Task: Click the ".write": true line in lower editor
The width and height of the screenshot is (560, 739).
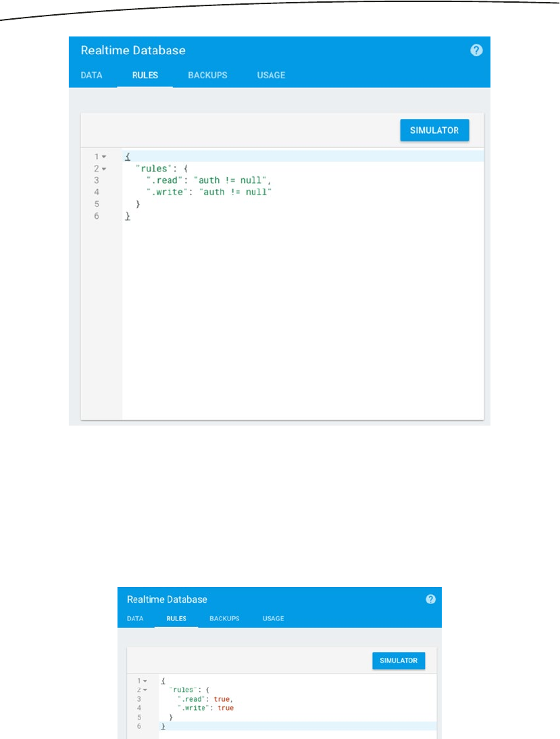Action: (x=205, y=708)
